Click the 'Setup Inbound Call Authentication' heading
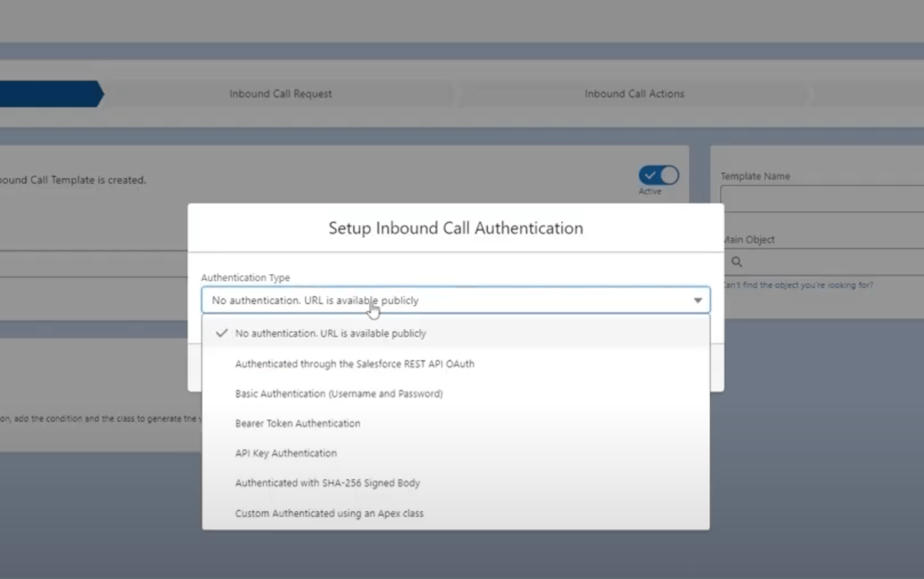Viewport: 924px width, 579px height. pyautogui.click(x=456, y=228)
